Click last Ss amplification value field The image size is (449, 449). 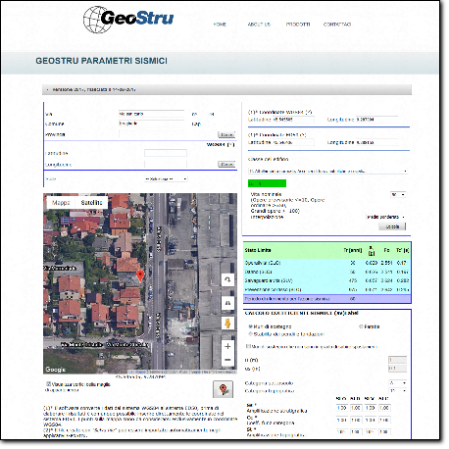(384, 408)
